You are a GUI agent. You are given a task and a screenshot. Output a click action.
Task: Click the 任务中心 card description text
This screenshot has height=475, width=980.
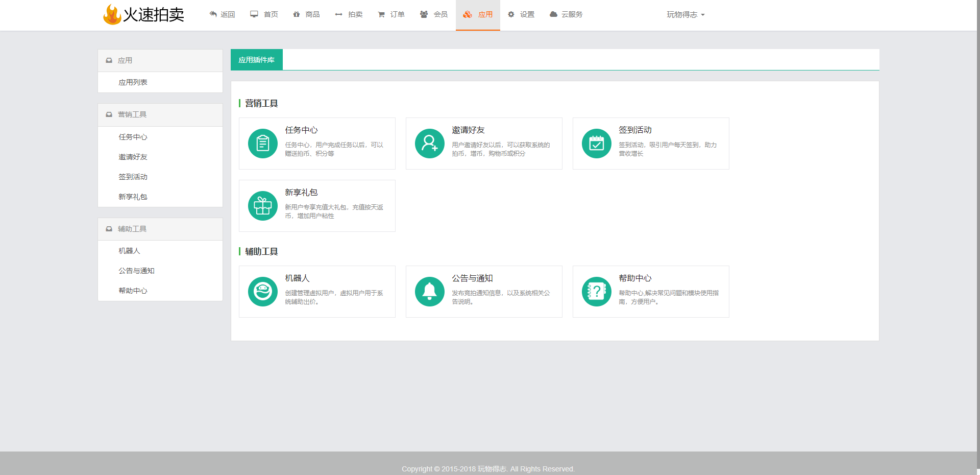pyautogui.click(x=334, y=149)
